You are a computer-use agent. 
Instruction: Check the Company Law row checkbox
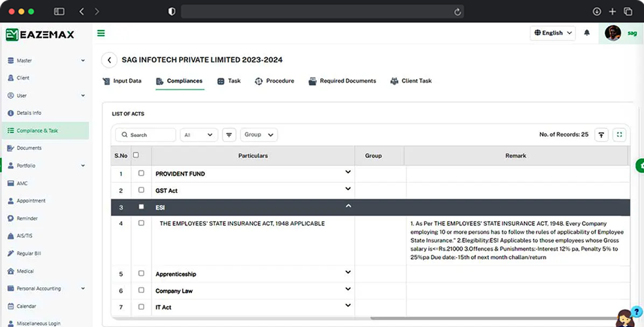point(141,290)
